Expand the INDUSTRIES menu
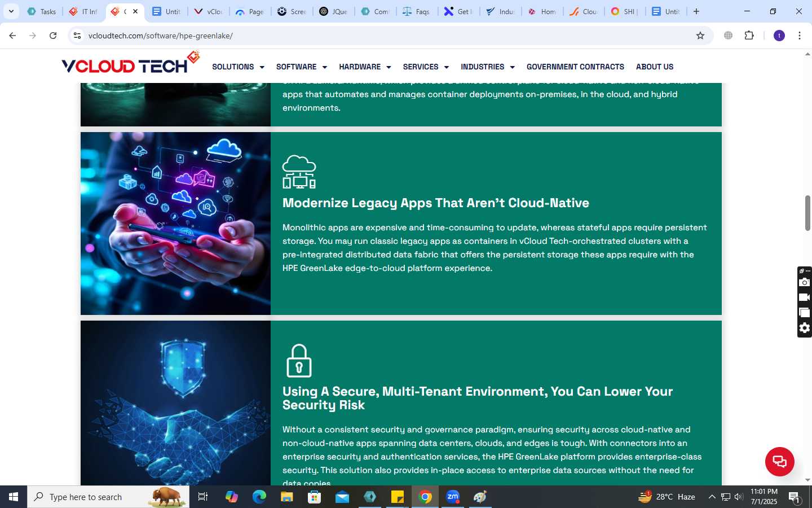 coord(488,67)
